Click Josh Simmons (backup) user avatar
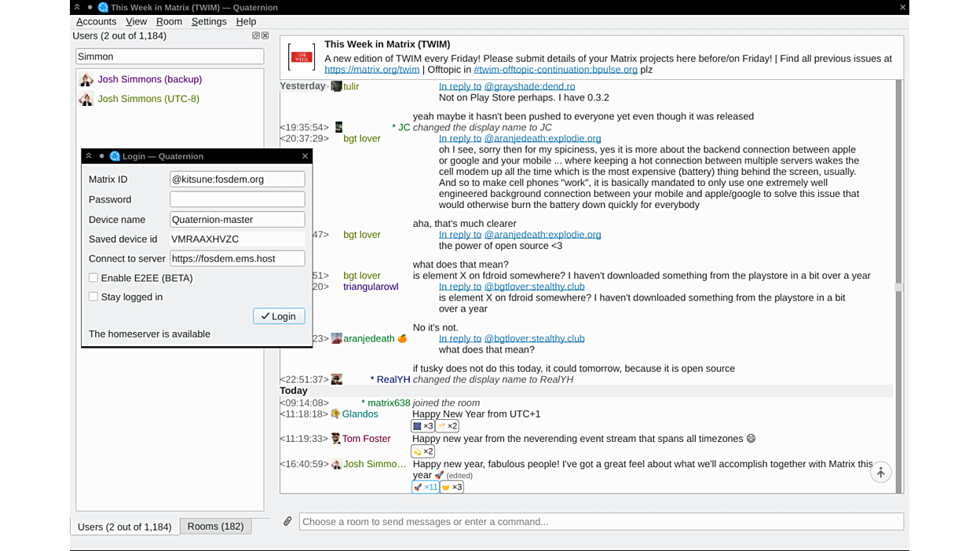 86,79
